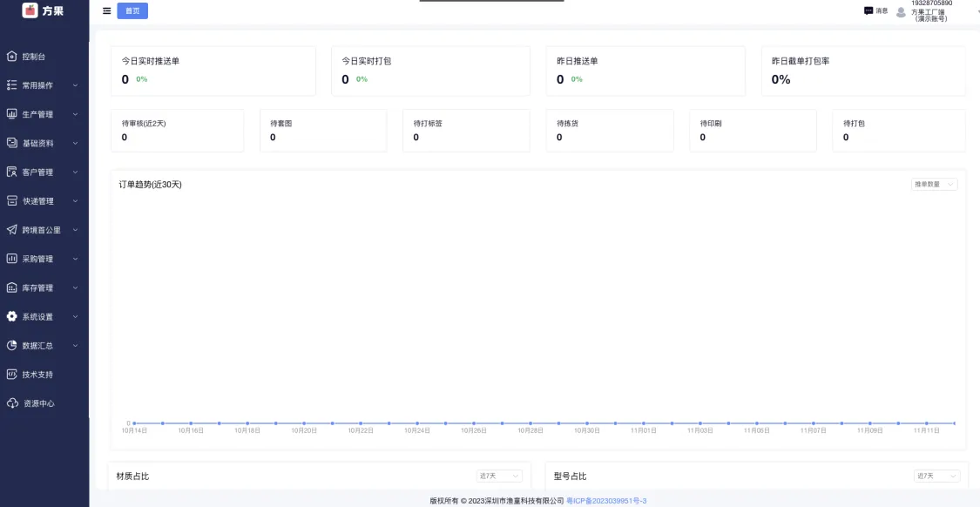Click the 控制台 home icon
This screenshot has height=507, width=980.
click(11, 57)
